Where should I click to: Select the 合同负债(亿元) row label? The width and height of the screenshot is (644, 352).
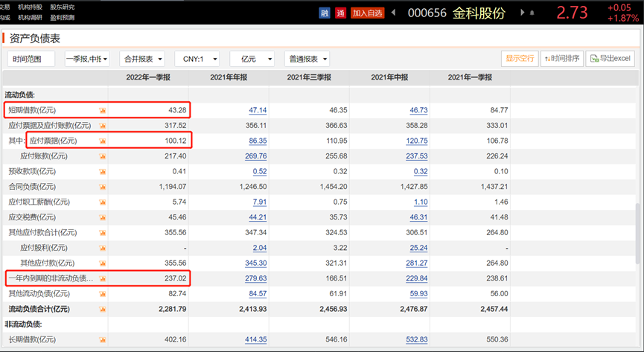[32, 187]
